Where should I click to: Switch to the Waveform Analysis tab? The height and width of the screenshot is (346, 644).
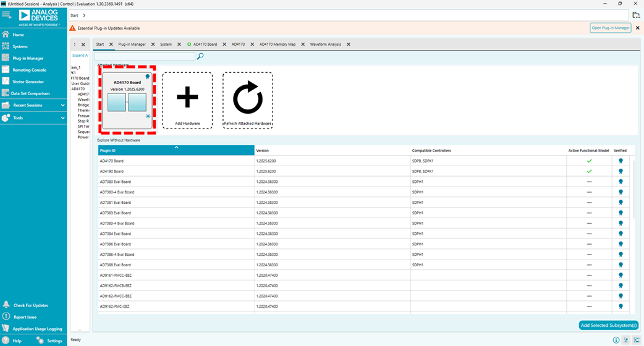pos(325,44)
